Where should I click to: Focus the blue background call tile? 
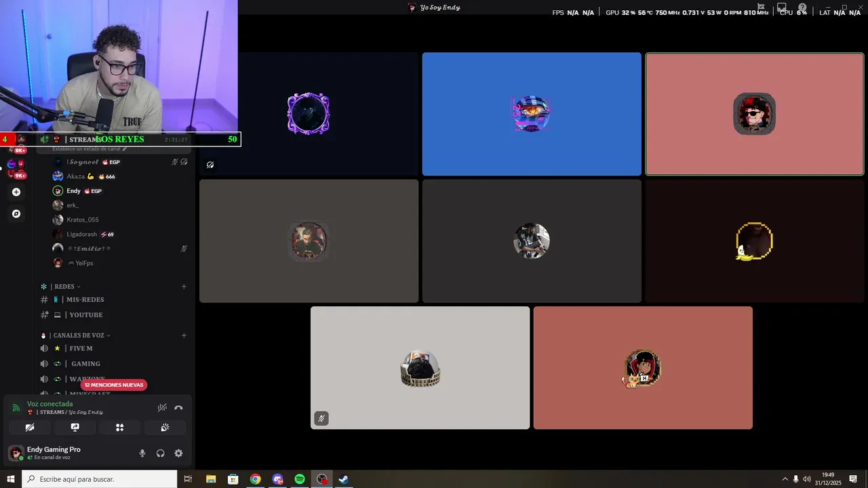(x=532, y=114)
